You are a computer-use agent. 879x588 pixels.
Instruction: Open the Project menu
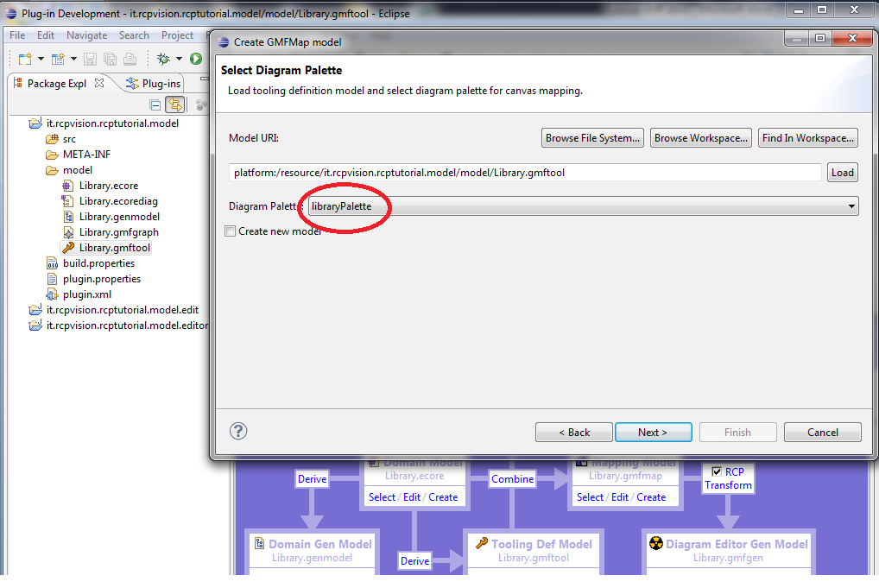click(x=177, y=35)
